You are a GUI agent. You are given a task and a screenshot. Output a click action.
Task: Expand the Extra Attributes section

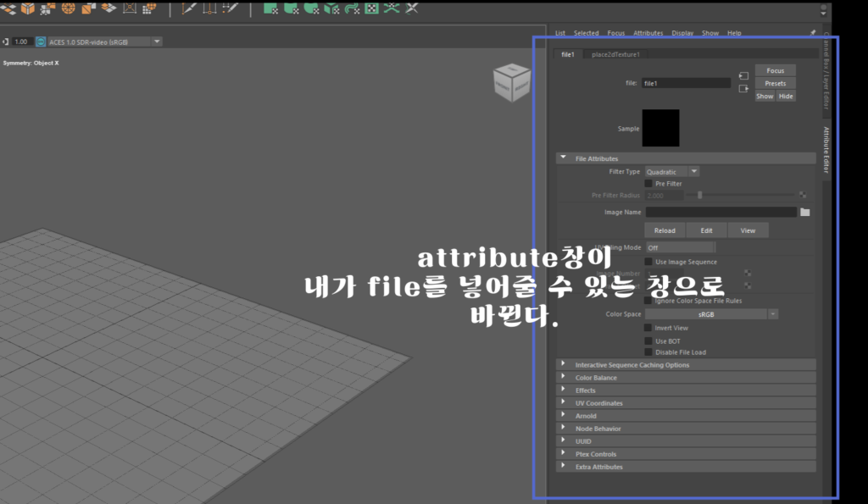pyautogui.click(x=686, y=467)
